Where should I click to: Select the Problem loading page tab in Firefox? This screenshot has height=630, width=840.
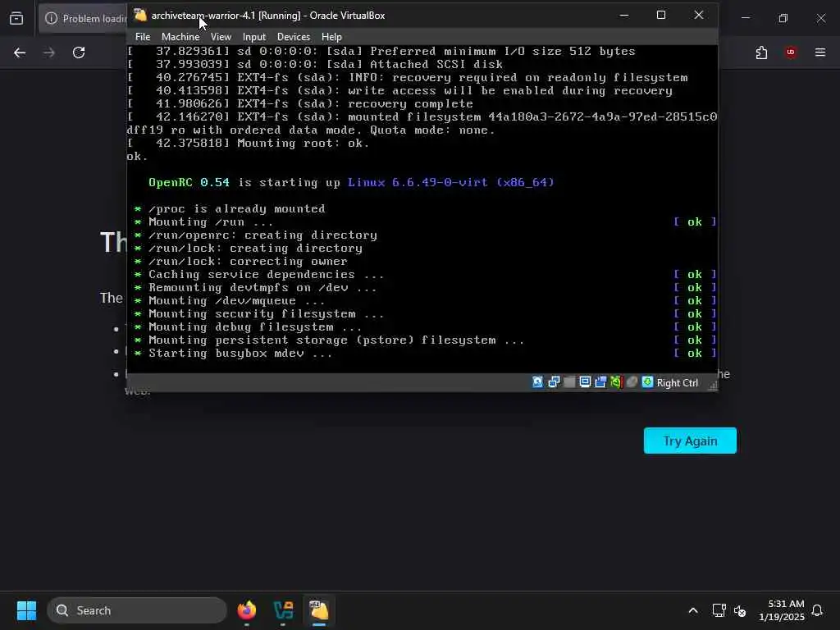click(83, 18)
